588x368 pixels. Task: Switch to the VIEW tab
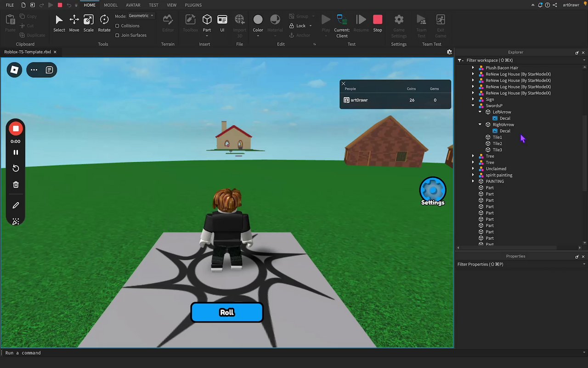[x=171, y=5]
